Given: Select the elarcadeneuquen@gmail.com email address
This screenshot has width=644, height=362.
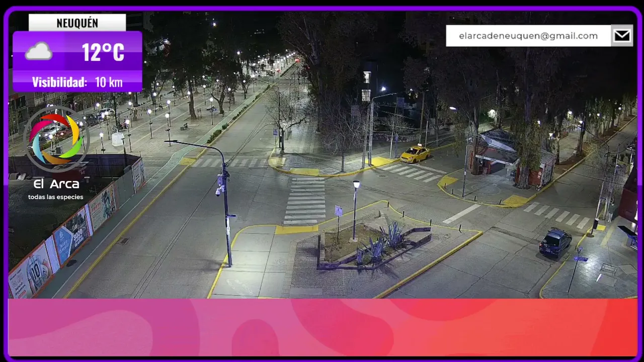Looking at the screenshot, I should (528, 36).
